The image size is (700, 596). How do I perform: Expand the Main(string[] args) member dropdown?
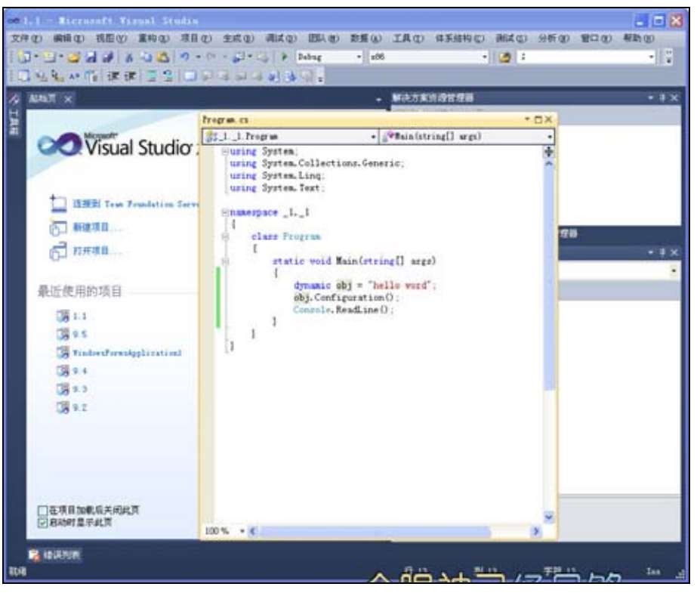coord(550,137)
